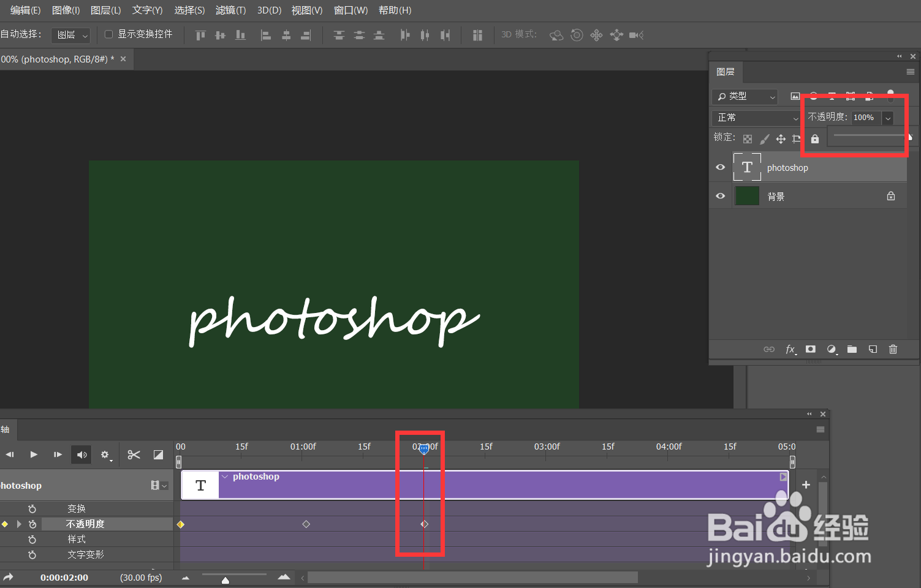Hide the photoshop text layer
This screenshot has width=921, height=588.
pyautogui.click(x=721, y=167)
